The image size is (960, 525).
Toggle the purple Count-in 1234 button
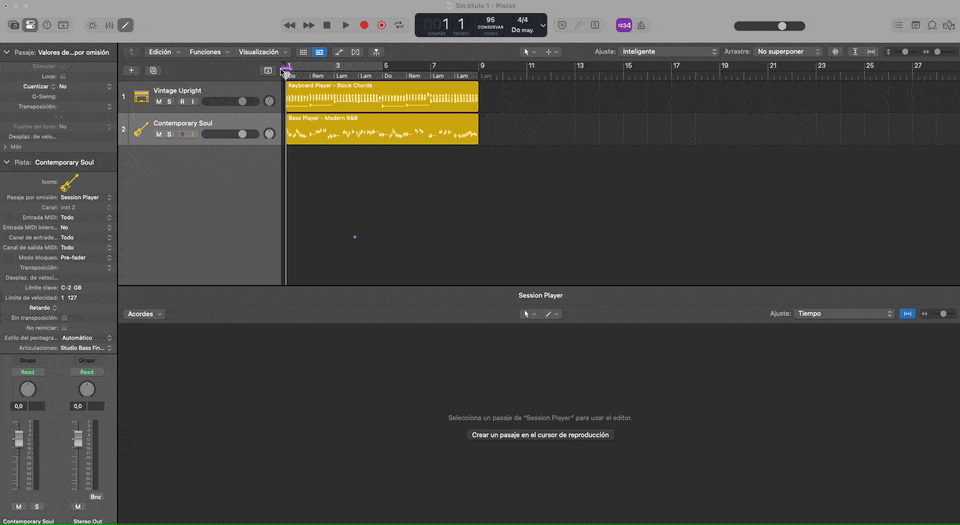pos(623,25)
